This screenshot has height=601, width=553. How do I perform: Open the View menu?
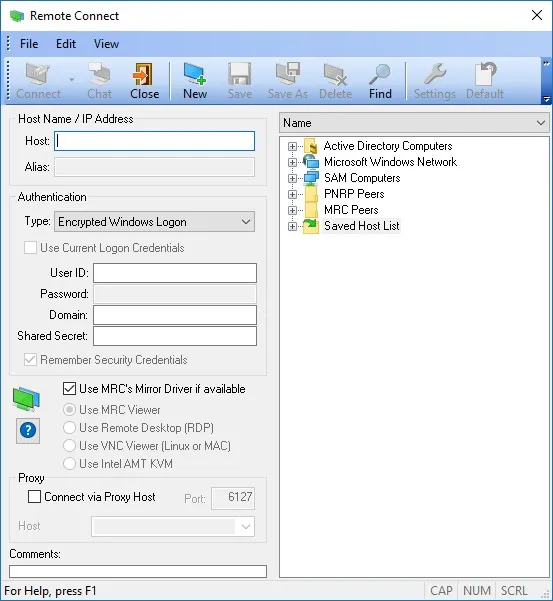click(107, 44)
